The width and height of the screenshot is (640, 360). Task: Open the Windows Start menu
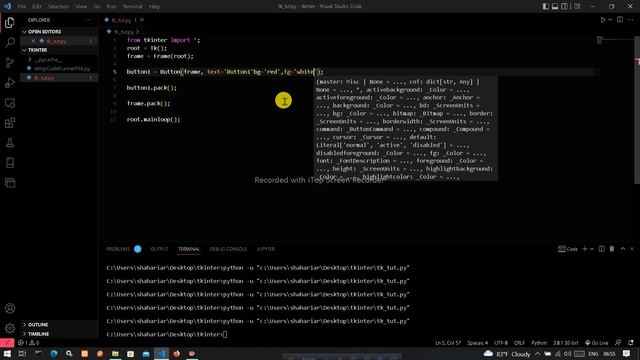tap(7, 353)
